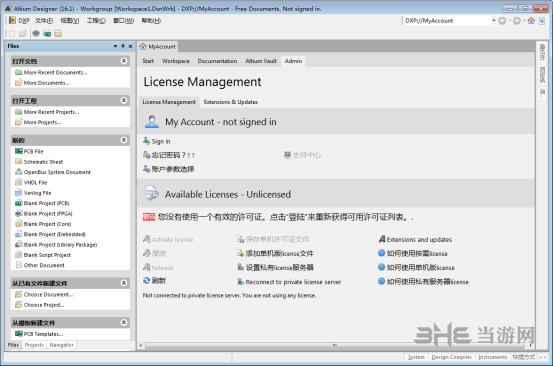
Task: Create an OpenBus System Document
Action: pyautogui.click(x=57, y=172)
